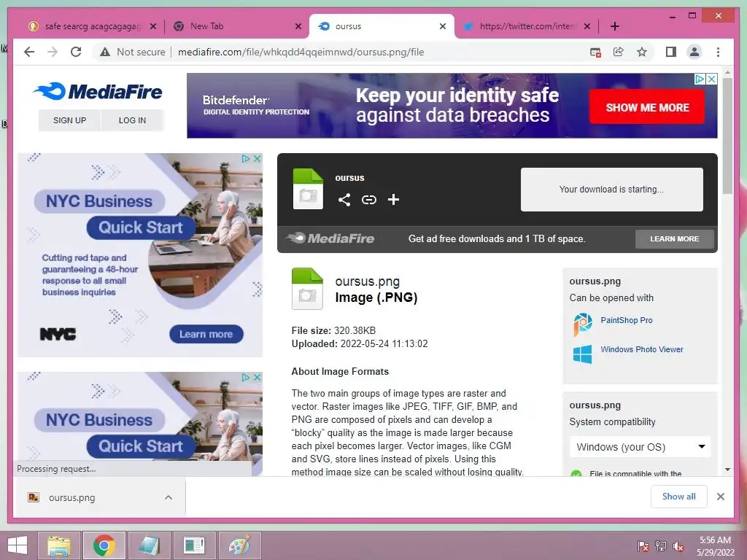
Task: Reload the page with the refresh icon
Action: (76, 52)
